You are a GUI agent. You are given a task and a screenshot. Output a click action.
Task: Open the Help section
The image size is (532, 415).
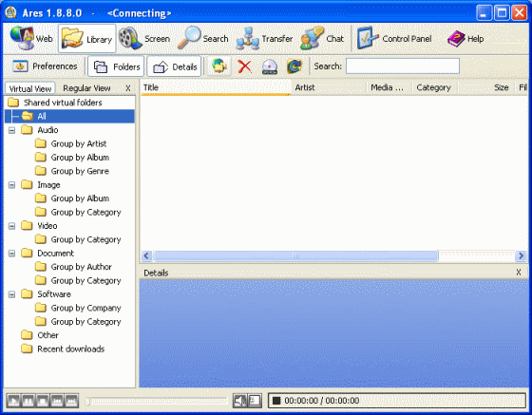point(465,39)
